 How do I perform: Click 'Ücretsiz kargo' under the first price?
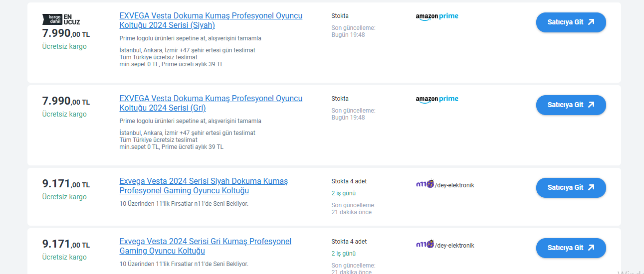tap(64, 46)
